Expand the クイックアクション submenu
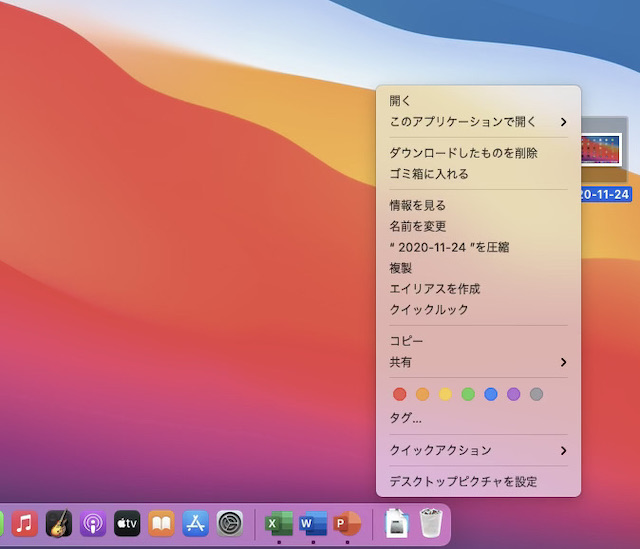 (478, 451)
